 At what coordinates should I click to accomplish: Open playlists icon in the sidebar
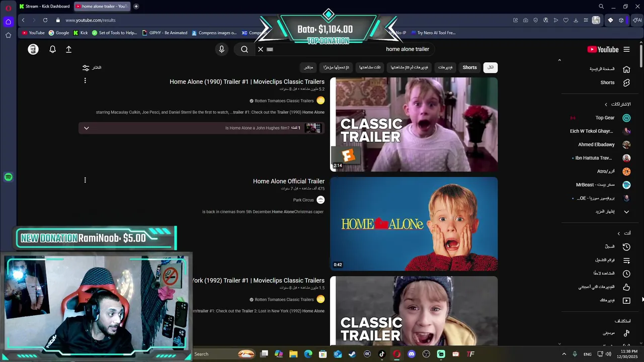[626, 260]
